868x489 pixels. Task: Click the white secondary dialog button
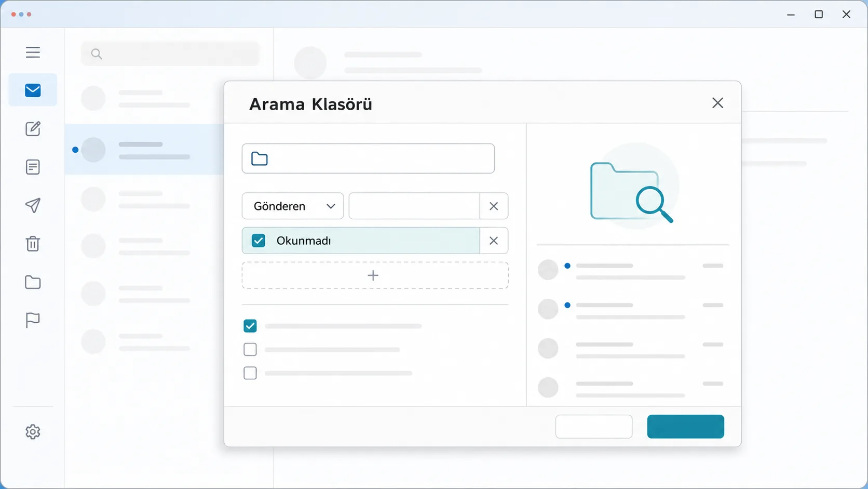coord(594,427)
